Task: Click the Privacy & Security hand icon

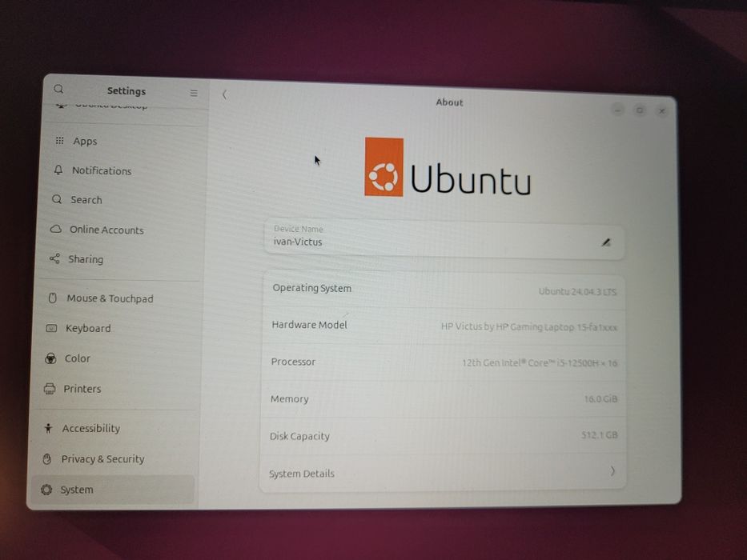Action: tap(46, 459)
